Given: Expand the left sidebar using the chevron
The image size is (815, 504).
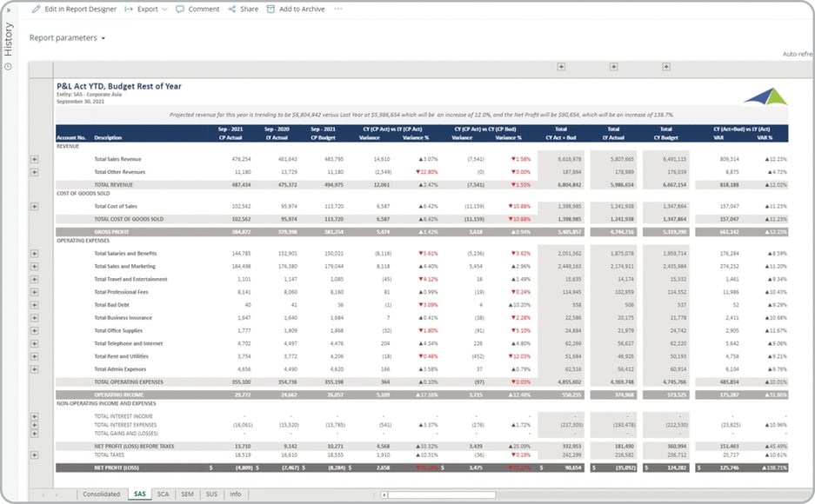Looking at the screenshot, I should [x=8, y=9].
